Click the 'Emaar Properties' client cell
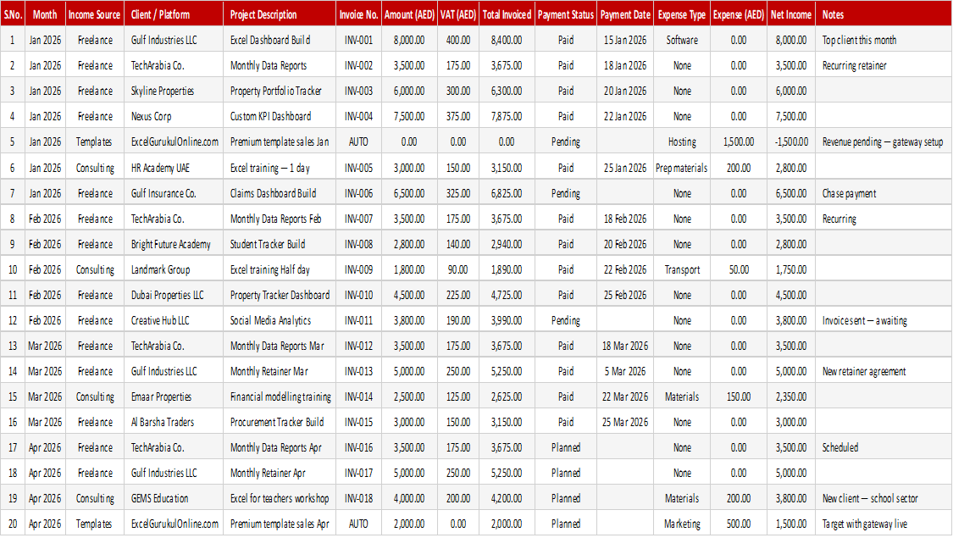Viewport: 953px width, 560px height. click(173, 397)
